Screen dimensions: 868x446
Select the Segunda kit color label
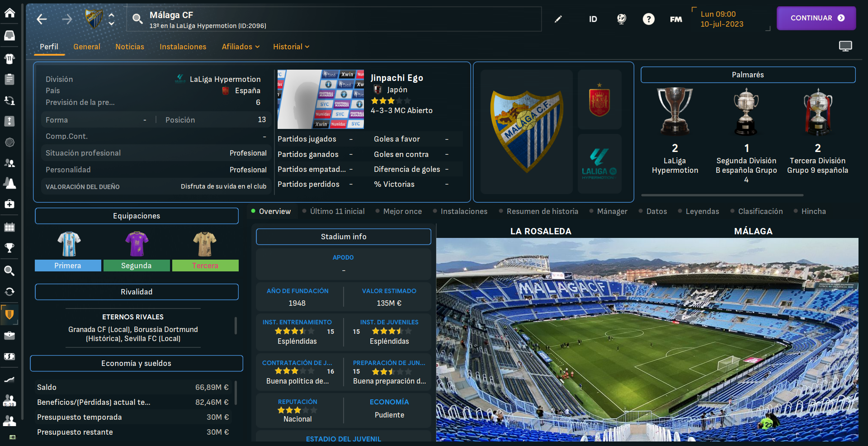tap(137, 266)
